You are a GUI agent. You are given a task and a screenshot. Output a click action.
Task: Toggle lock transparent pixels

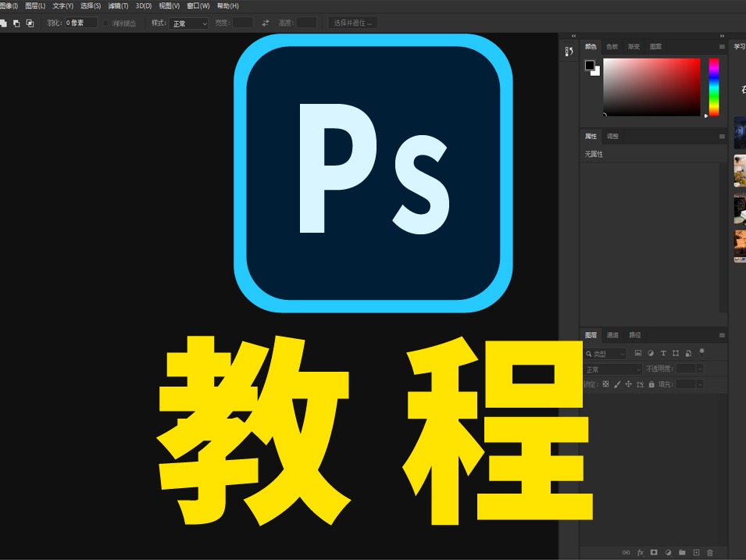[608, 384]
